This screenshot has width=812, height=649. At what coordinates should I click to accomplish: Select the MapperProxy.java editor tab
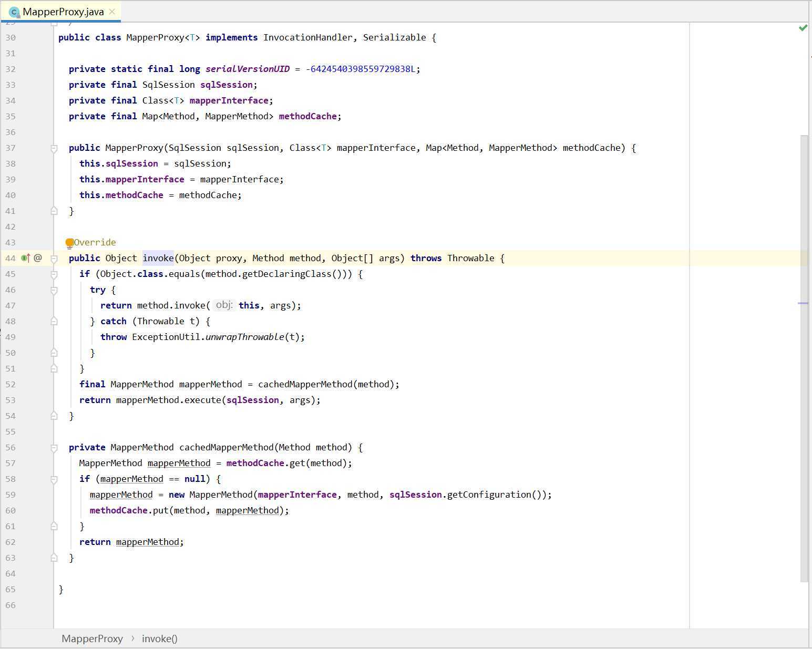[x=61, y=12]
